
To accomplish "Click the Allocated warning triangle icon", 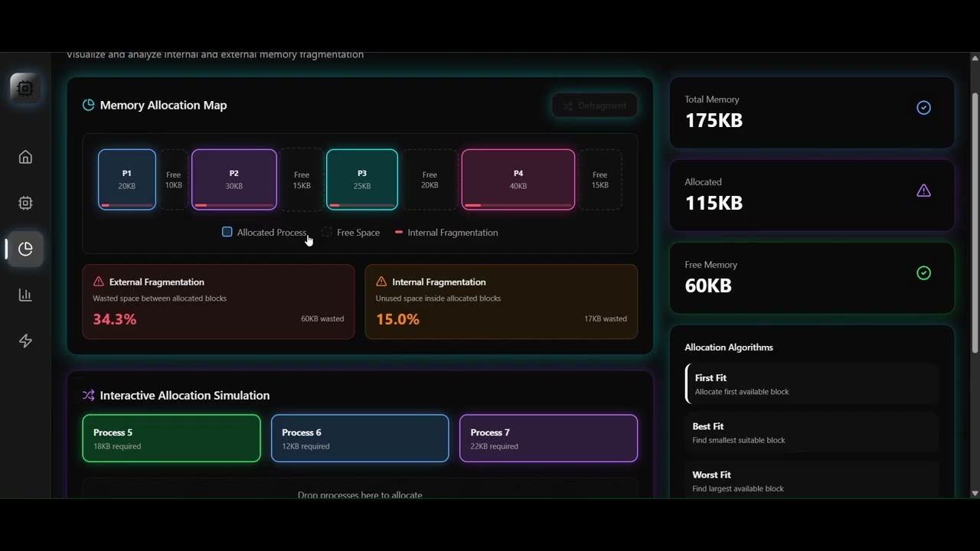I will pos(923,191).
